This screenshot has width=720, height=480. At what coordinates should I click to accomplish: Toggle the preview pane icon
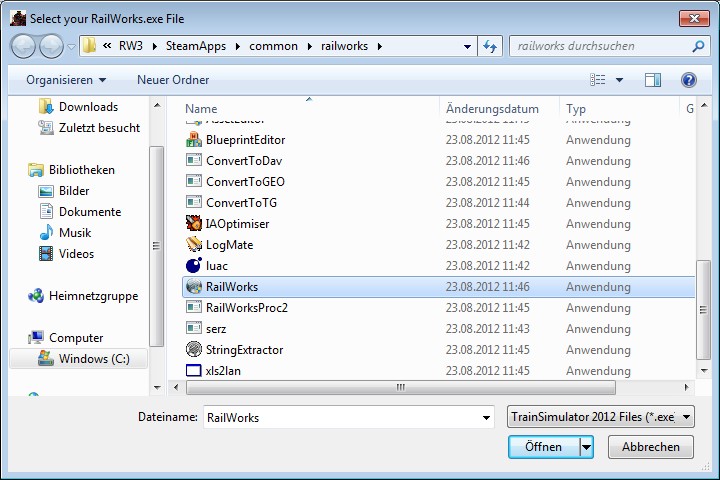pos(652,80)
